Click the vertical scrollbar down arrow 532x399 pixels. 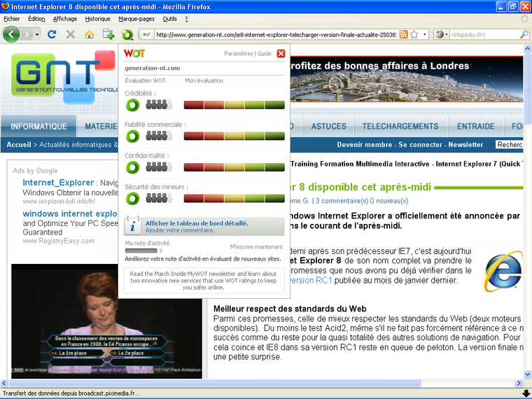528,374
